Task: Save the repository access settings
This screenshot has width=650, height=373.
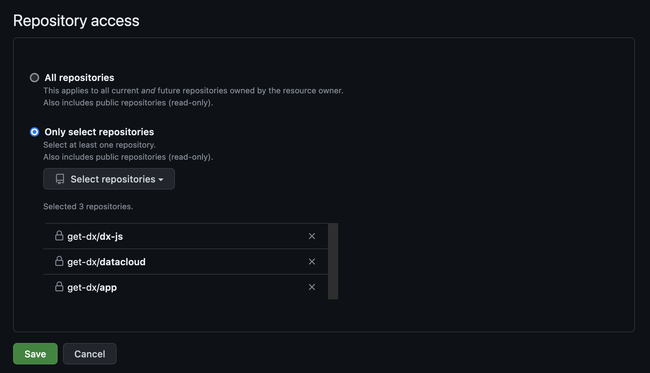Action: [x=35, y=354]
